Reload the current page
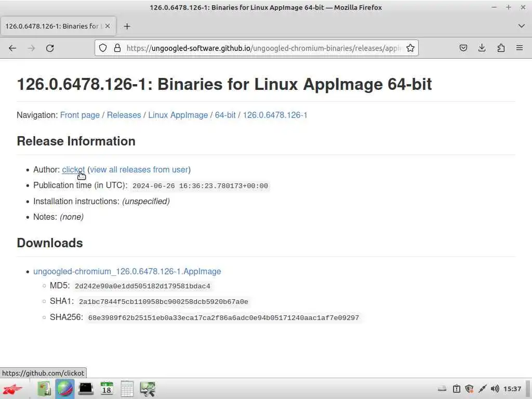 tap(50, 48)
